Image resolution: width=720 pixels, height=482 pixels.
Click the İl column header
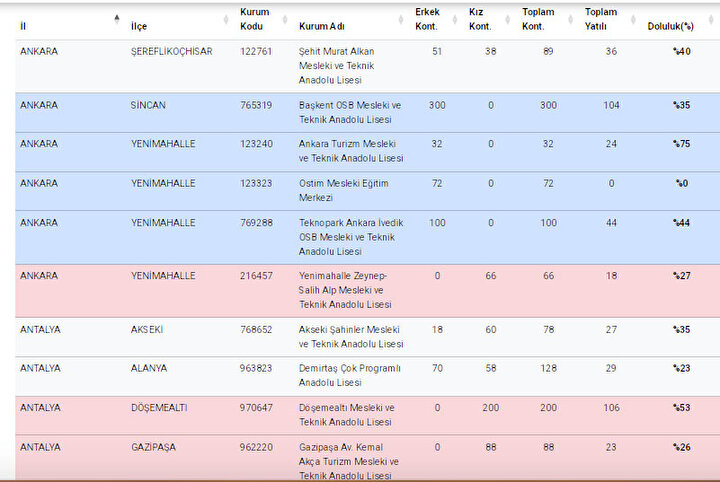click(23, 26)
